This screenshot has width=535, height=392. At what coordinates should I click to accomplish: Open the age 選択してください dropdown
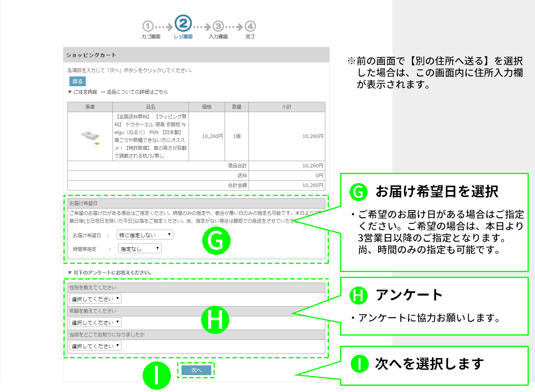tap(95, 322)
